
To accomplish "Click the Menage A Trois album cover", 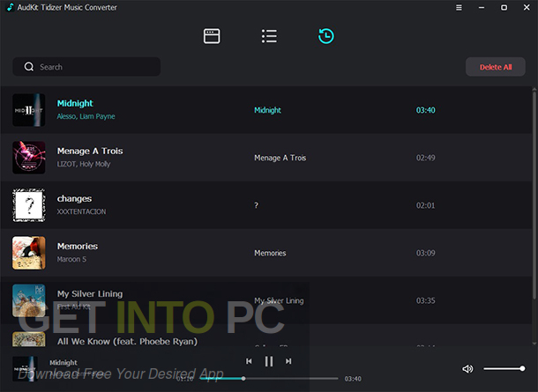I will 29,158.
